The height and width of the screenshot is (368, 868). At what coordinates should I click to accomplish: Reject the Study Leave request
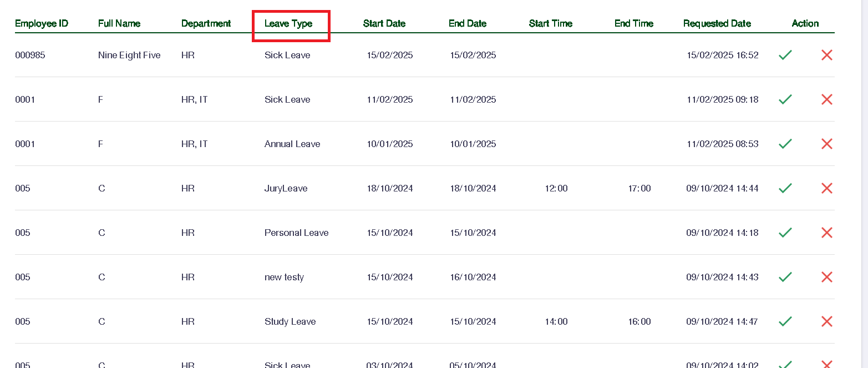pyautogui.click(x=826, y=321)
